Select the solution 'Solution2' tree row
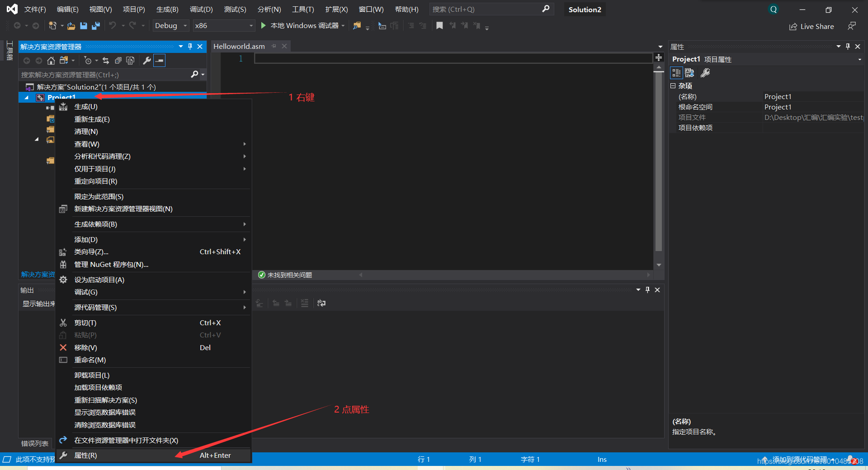This screenshot has width=868, height=470. coord(113,87)
